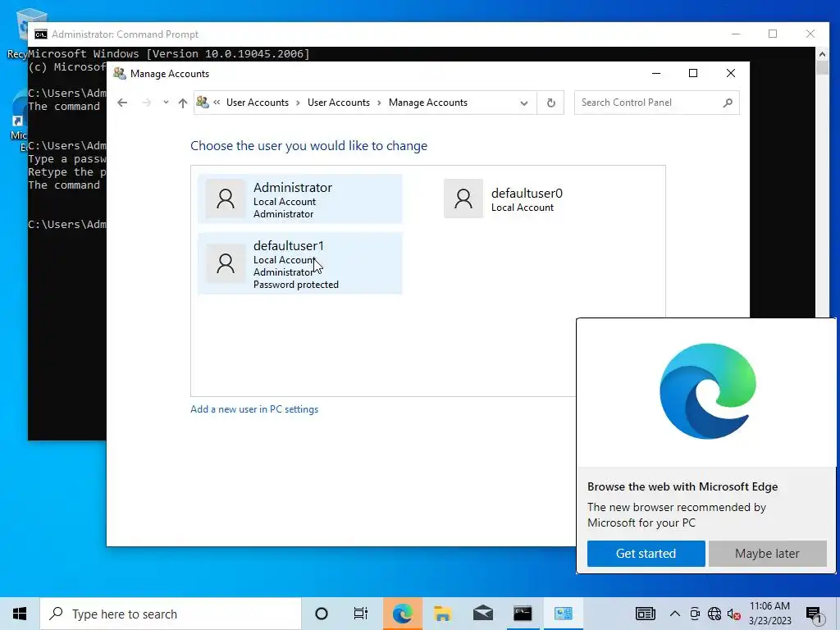This screenshot has width=840, height=630.
Task: Switch to Control Panel taskbar button
Action: [x=563, y=614]
